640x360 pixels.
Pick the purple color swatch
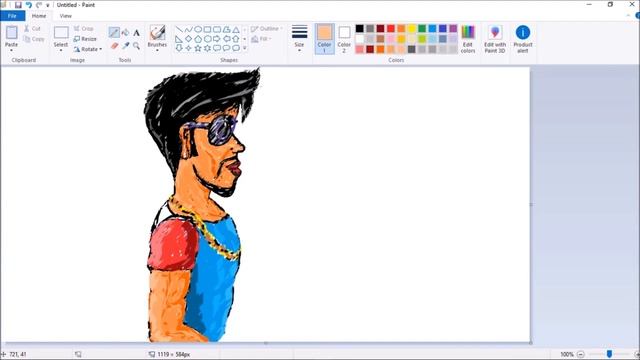click(x=453, y=28)
